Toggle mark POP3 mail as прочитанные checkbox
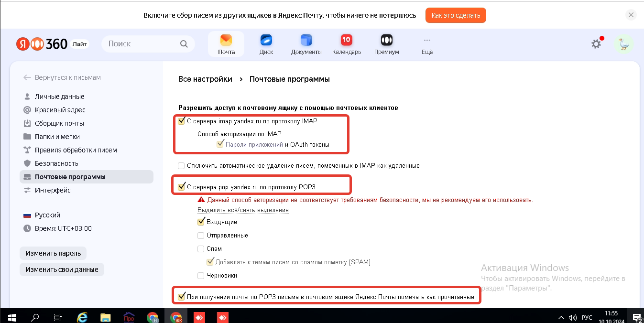The image size is (644, 323). point(181,297)
